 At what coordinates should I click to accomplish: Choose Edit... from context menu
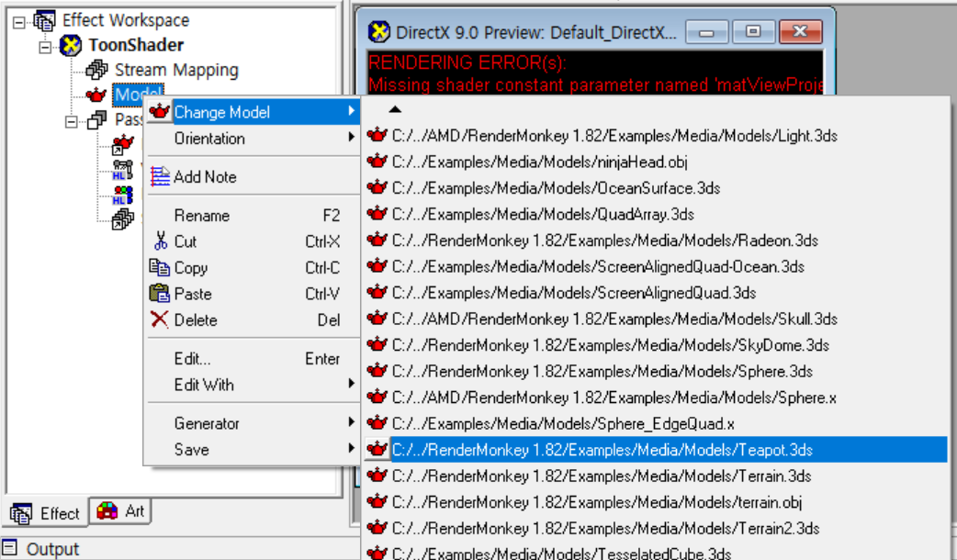click(252, 359)
